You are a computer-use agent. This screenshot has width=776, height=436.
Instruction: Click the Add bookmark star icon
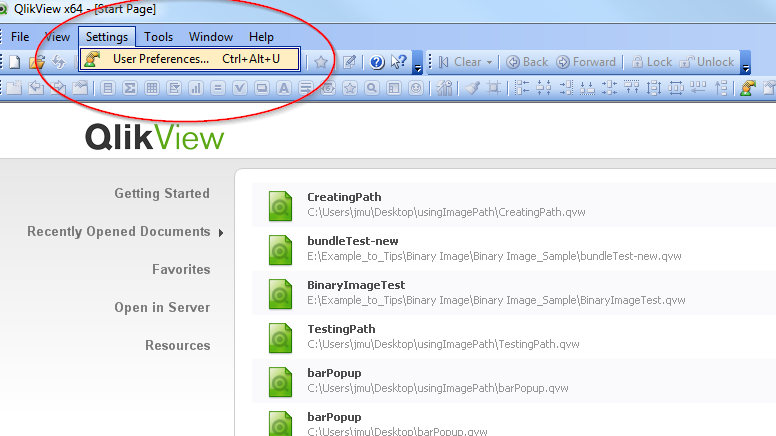pyautogui.click(x=321, y=62)
